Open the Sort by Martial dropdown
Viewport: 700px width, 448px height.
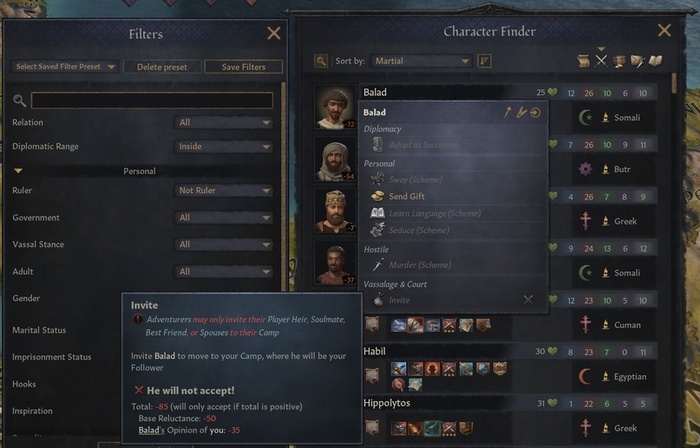click(421, 61)
